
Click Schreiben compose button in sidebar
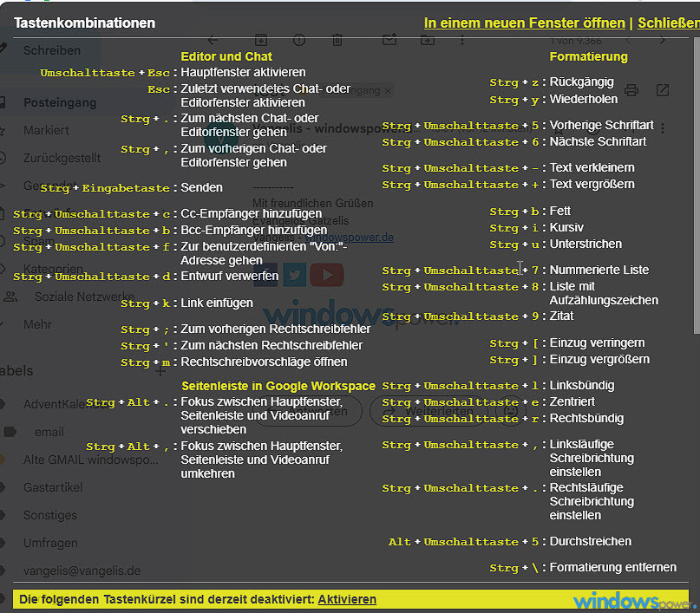coord(50,50)
